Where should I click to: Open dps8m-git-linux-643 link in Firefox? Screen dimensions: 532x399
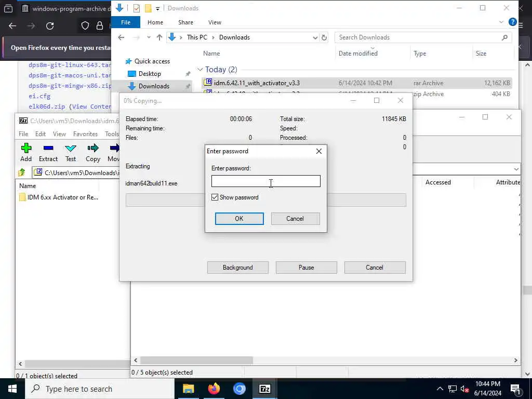[70, 65]
